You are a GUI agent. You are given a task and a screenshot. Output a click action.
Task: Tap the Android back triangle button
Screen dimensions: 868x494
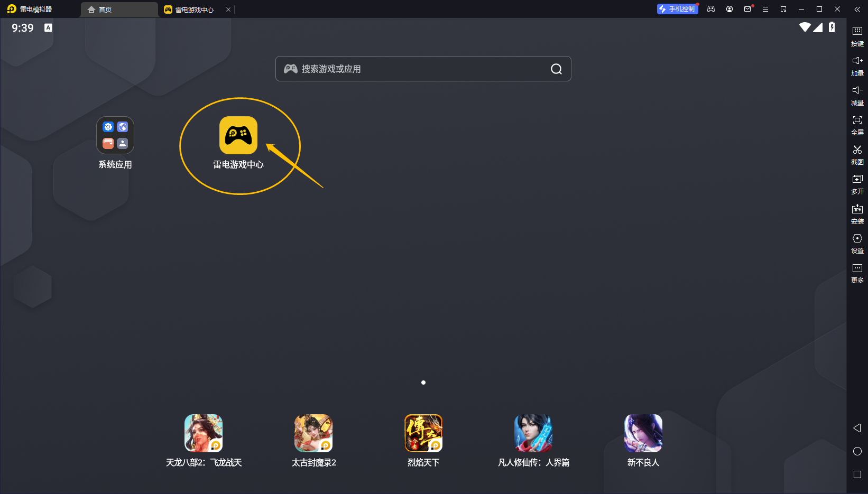click(x=857, y=428)
